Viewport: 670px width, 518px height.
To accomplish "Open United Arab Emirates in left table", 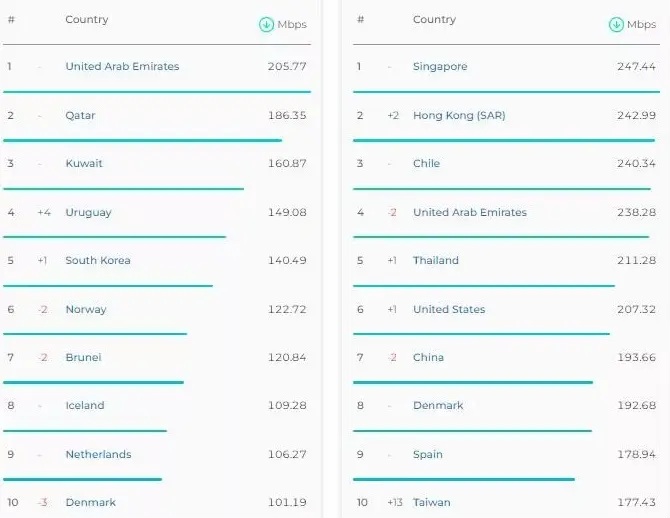I will 122,67.
